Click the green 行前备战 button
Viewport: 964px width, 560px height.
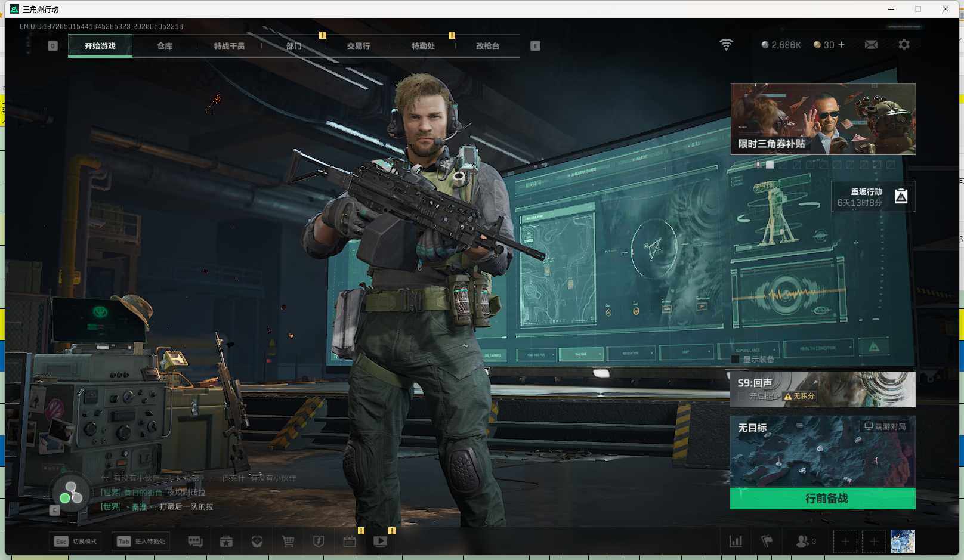[x=823, y=498]
